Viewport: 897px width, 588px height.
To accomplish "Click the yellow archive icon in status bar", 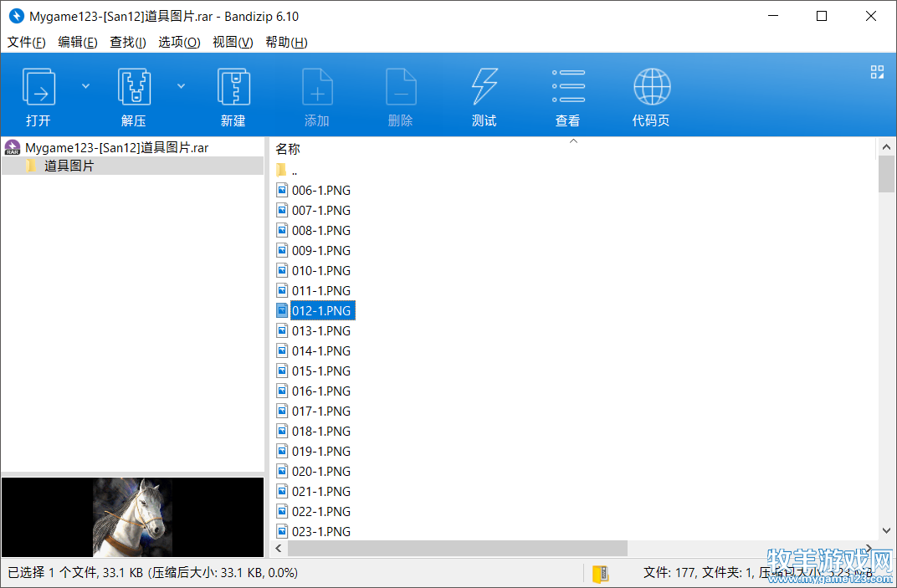I will click(600, 573).
